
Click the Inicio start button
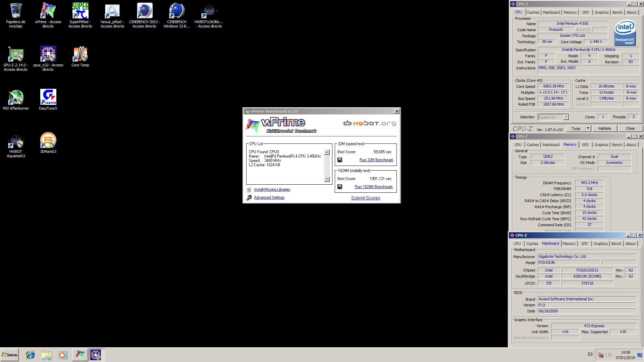point(9,355)
